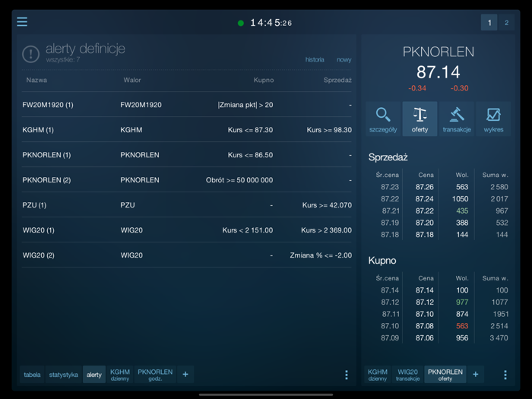Open szczegóły magnifier view for PKNORLEN

pyautogui.click(x=383, y=119)
